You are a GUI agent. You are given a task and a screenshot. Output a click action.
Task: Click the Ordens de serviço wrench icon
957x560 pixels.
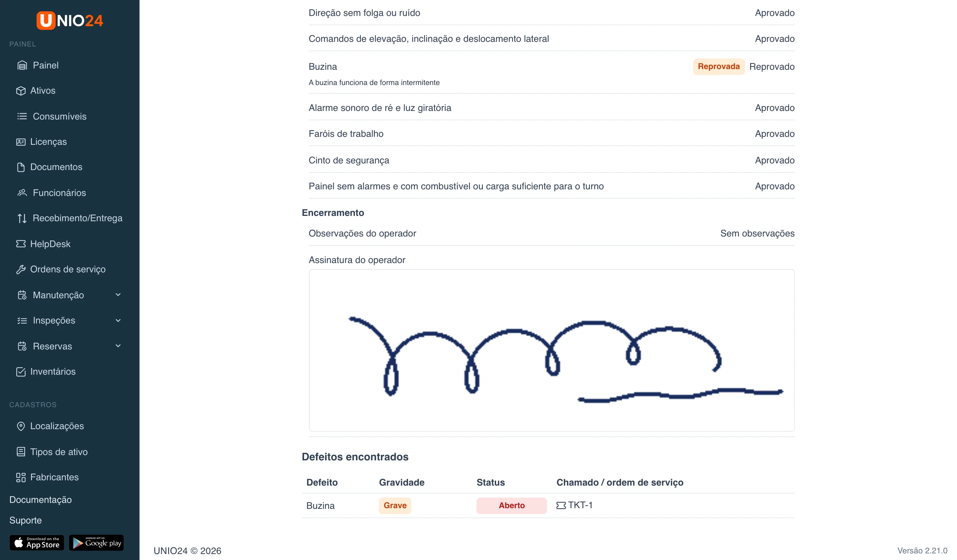(21, 269)
